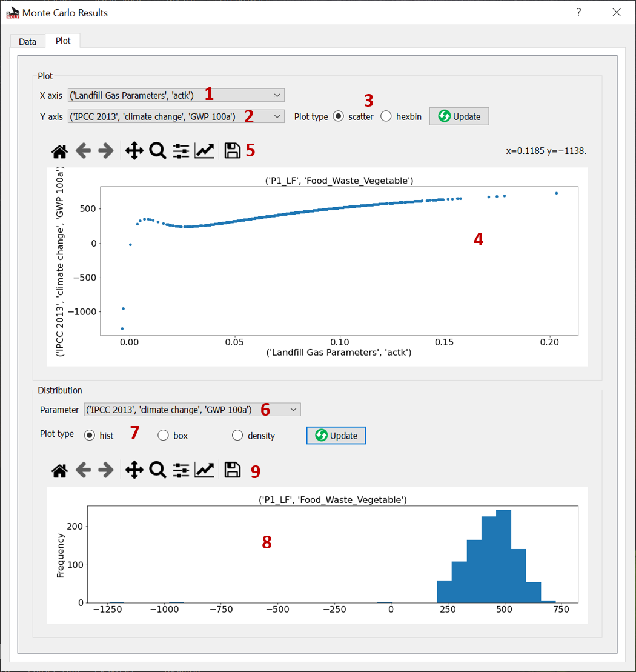Open Configure subplots in scatter plot toolbar
This screenshot has height=672, width=636.
tap(181, 151)
